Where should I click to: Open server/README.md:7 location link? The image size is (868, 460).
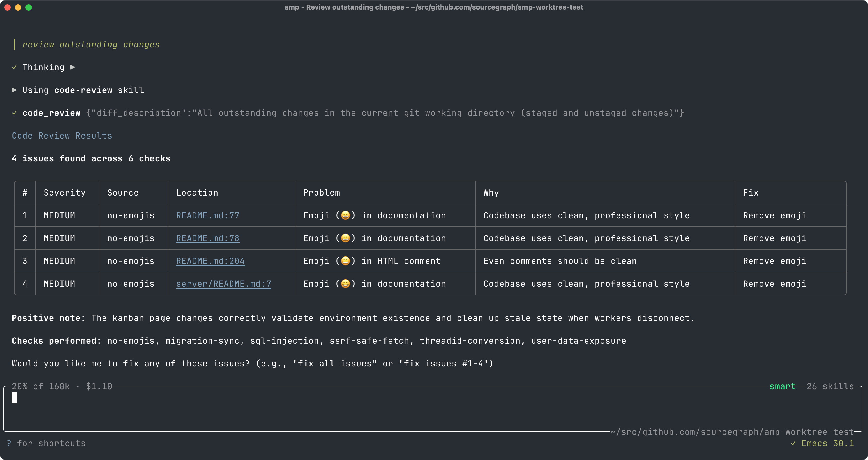coord(223,284)
